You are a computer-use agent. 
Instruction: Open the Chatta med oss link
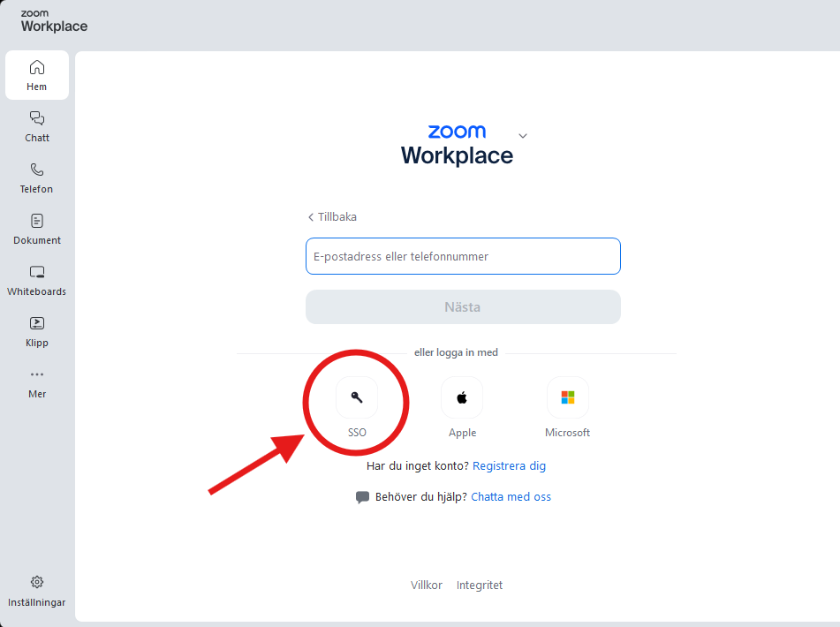tap(511, 497)
